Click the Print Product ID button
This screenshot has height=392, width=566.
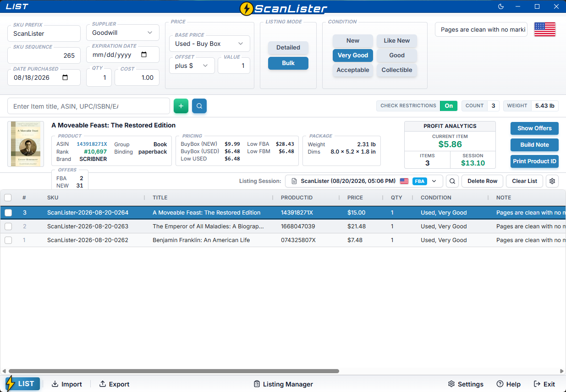(534, 161)
